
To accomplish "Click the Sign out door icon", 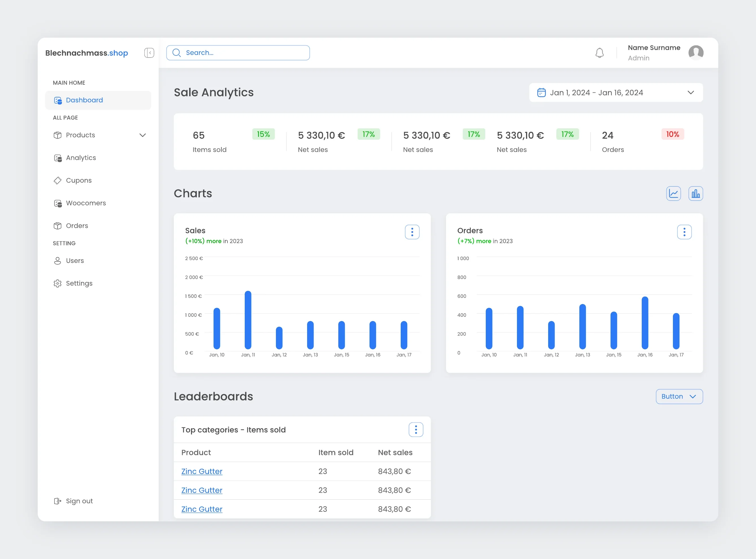I will tap(58, 501).
